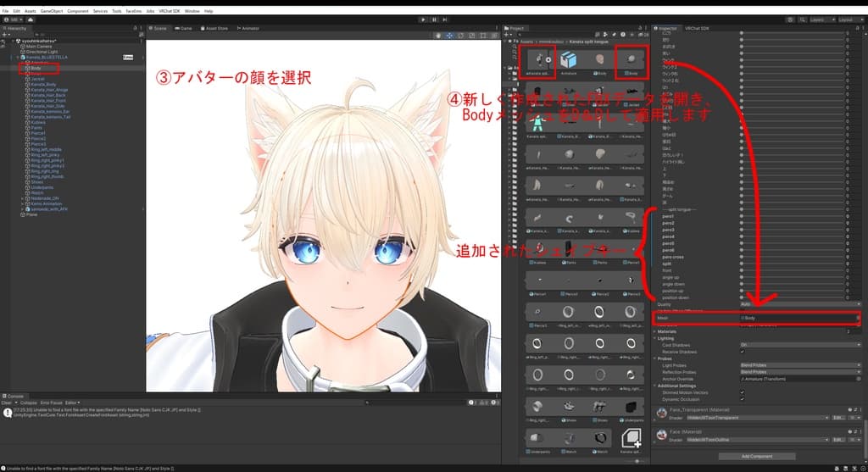The height and width of the screenshot is (472, 868).
Task: Open the Window menu
Action: coord(192,11)
